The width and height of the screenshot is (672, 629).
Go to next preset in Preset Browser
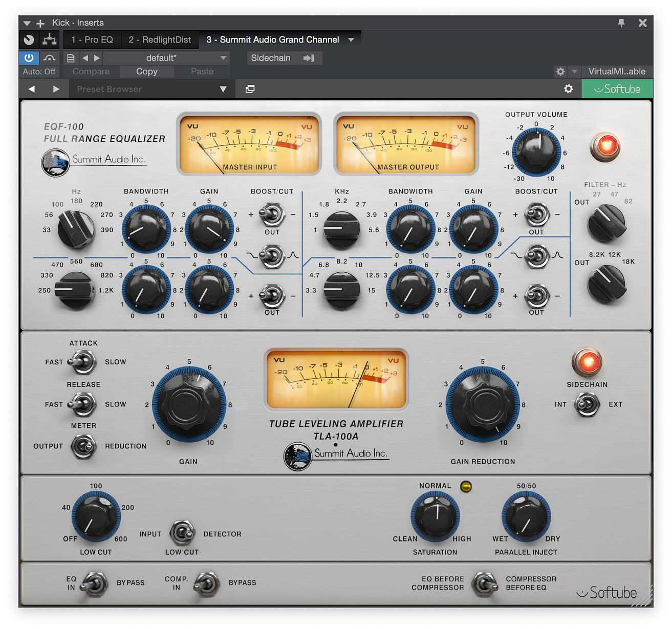56,89
